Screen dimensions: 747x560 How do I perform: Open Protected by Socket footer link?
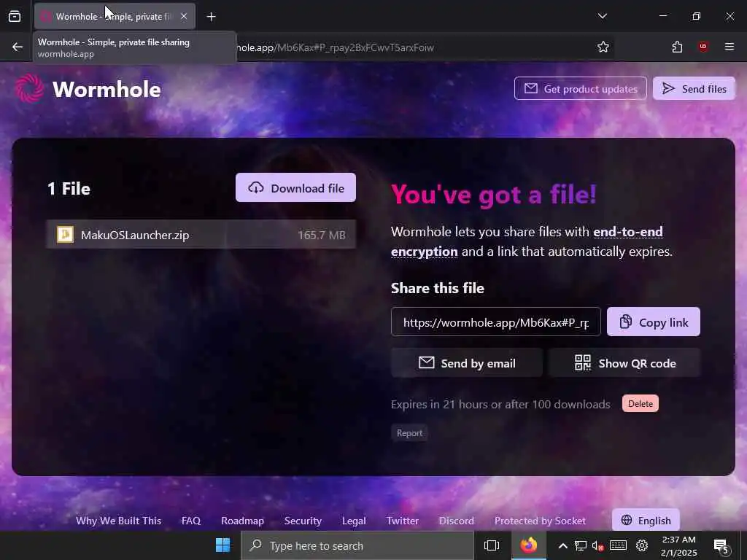pos(540,521)
